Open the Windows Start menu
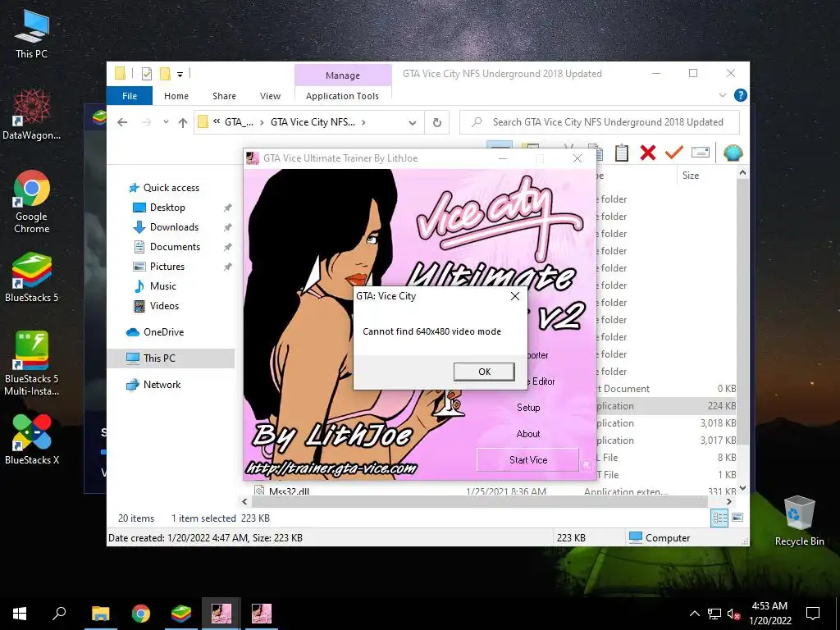This screenshot has width=840, height=630. tap(20, 614)
